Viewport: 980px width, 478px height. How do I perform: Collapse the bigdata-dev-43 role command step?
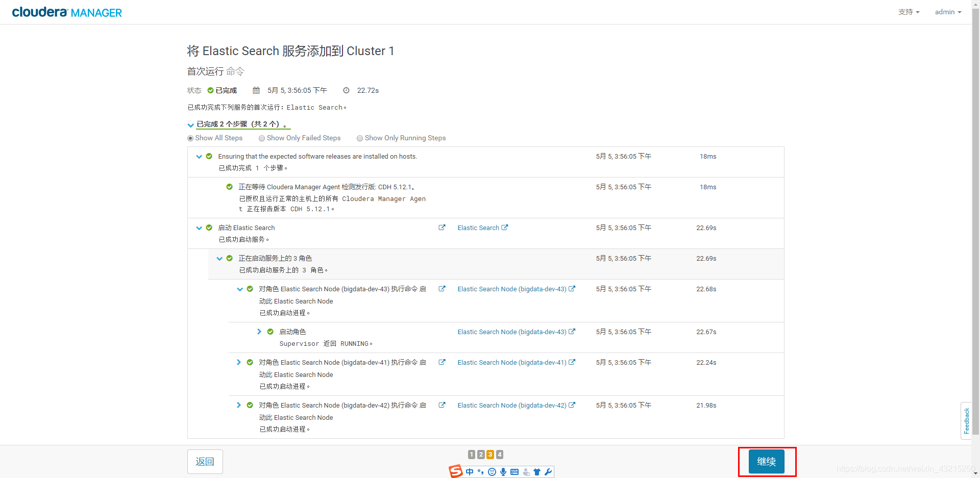(x=240, y=289)
